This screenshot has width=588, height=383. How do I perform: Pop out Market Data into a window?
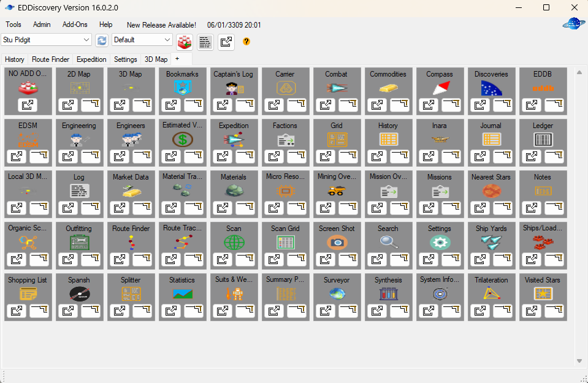pos(120,208)
